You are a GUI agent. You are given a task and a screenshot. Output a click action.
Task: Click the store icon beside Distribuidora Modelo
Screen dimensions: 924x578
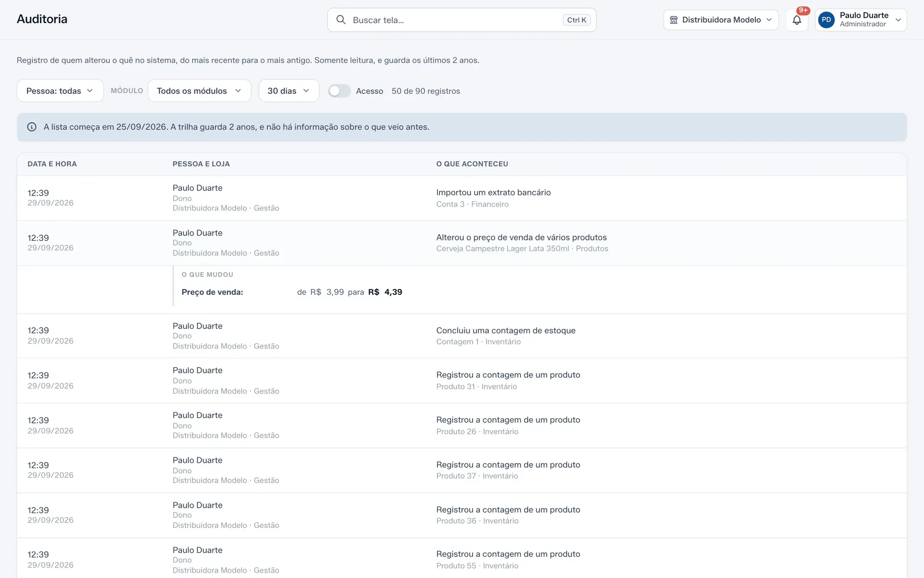[x=674, y=20]
